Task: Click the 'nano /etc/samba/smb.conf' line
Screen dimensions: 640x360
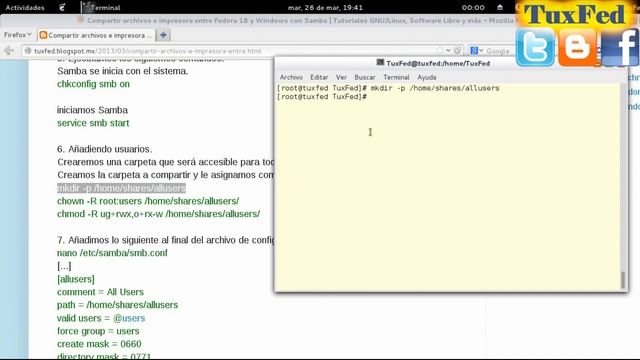Action: (112, 253)
